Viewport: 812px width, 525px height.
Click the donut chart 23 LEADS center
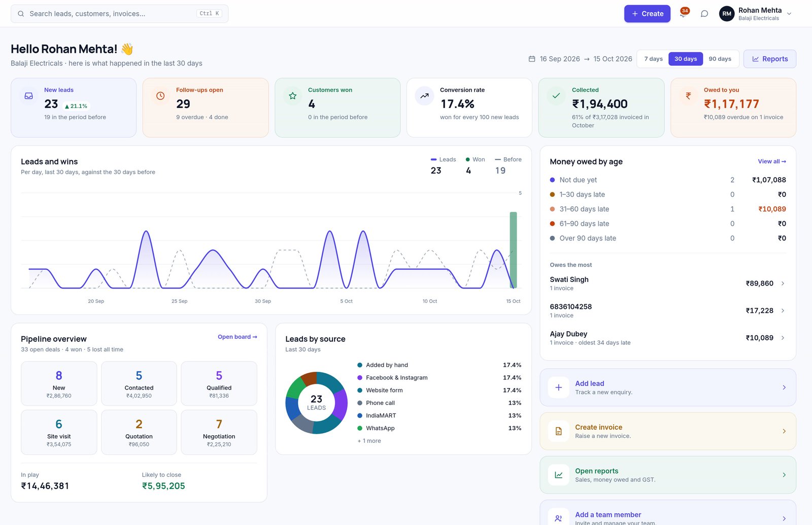(x=316, y=403)
